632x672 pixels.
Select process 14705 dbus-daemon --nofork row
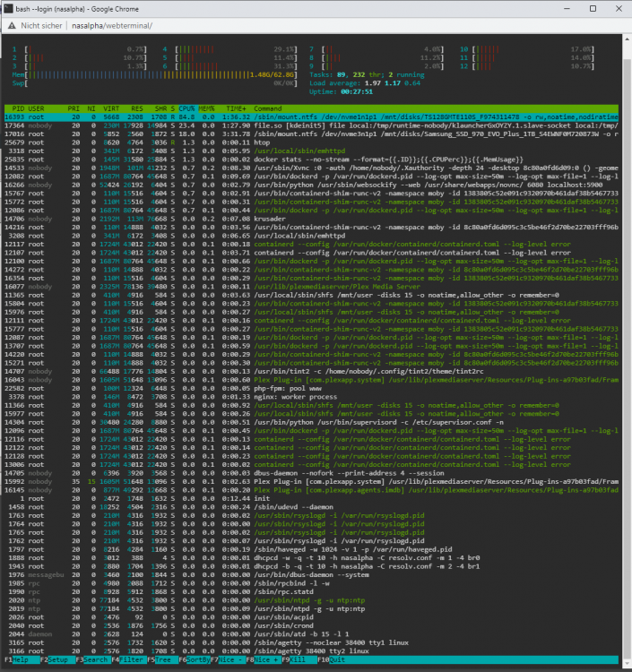[311, 473]
